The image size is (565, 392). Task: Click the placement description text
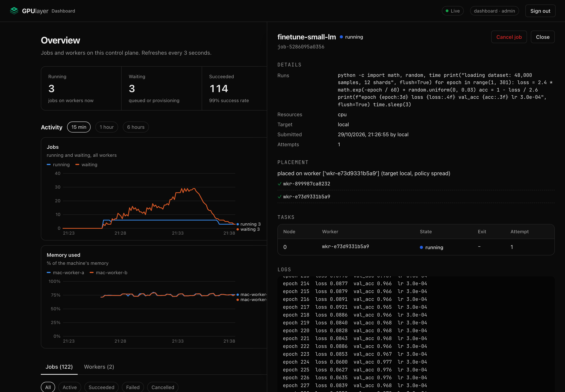(364, 173)
